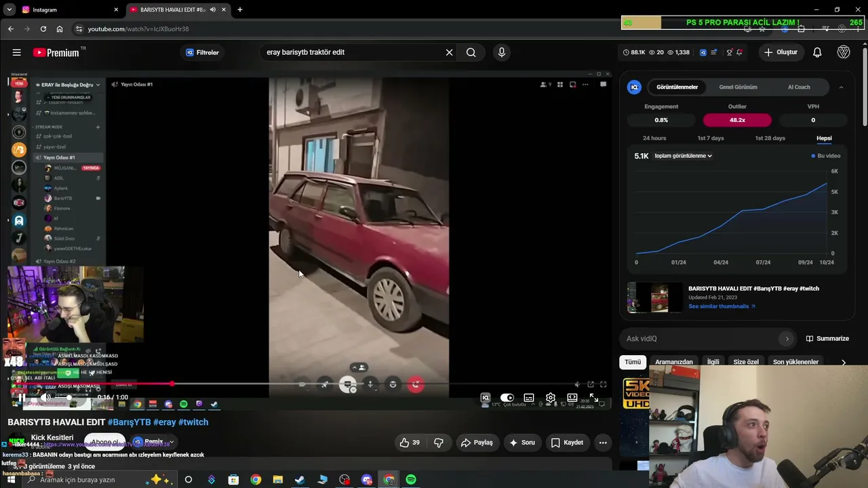The height and width of the screenshot is (488, 868).
Task: Open vidIQ panel video thumbnail
Action: click(x=655, y=298)
